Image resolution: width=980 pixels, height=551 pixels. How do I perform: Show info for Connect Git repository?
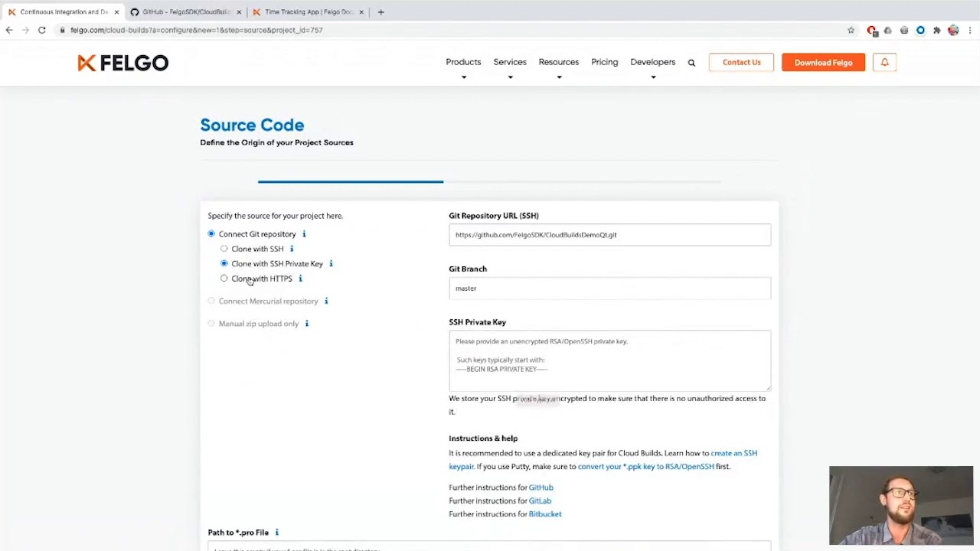click(304, 234)
